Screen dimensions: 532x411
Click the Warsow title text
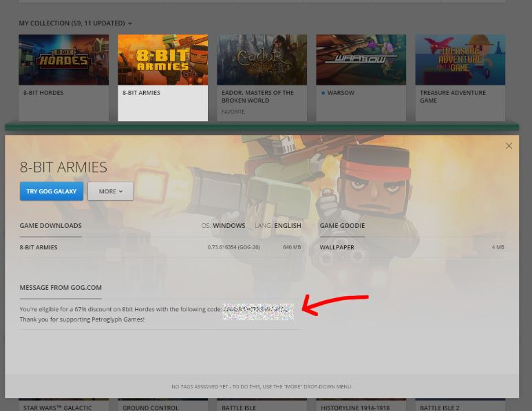[341, 93]
